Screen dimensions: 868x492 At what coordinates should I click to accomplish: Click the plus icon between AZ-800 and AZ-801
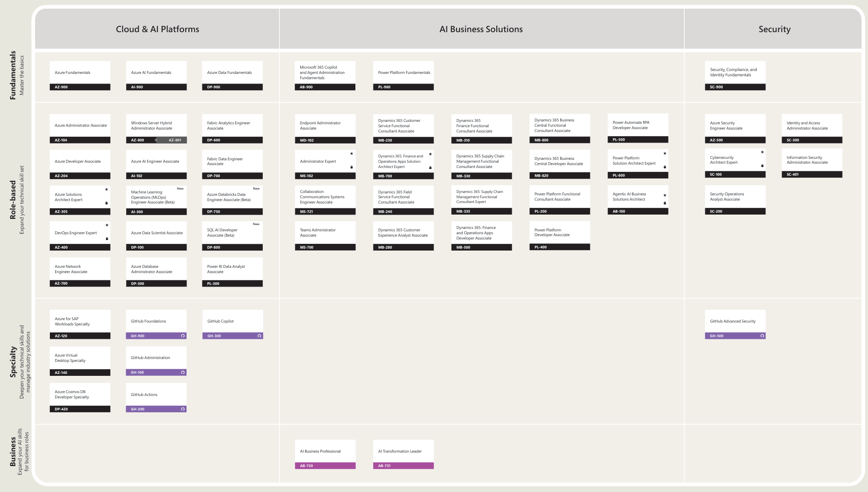click(156, 140)
